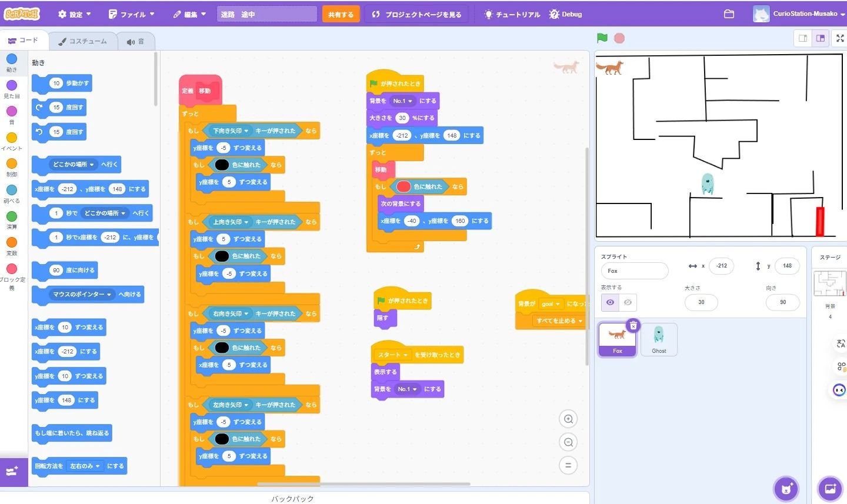Expand the 下向き矢印 key dropdown in the block
This screenshot has width=847, height=504.
click(x=246, y=131)
